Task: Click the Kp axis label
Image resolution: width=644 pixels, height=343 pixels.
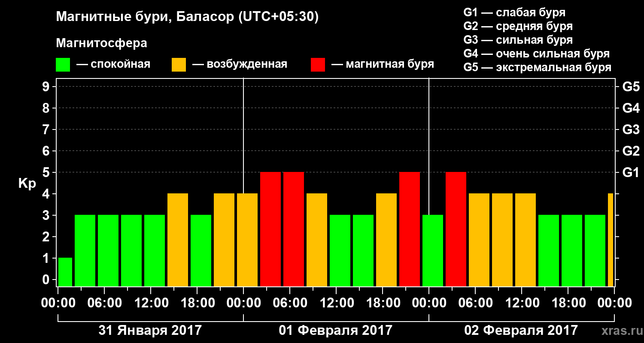Action: click(27, 184)
